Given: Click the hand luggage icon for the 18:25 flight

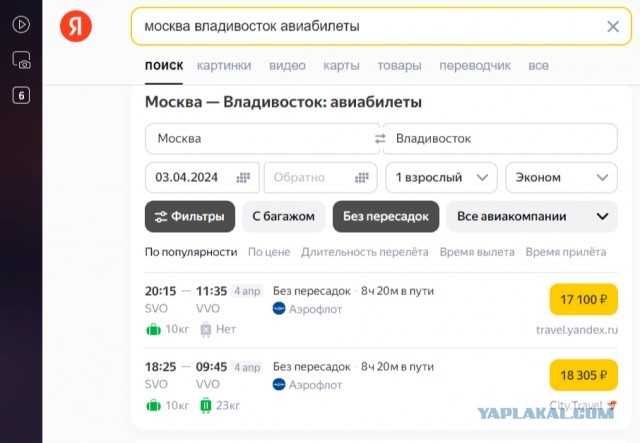Looking at the screenshot, I should click(153, 405).
